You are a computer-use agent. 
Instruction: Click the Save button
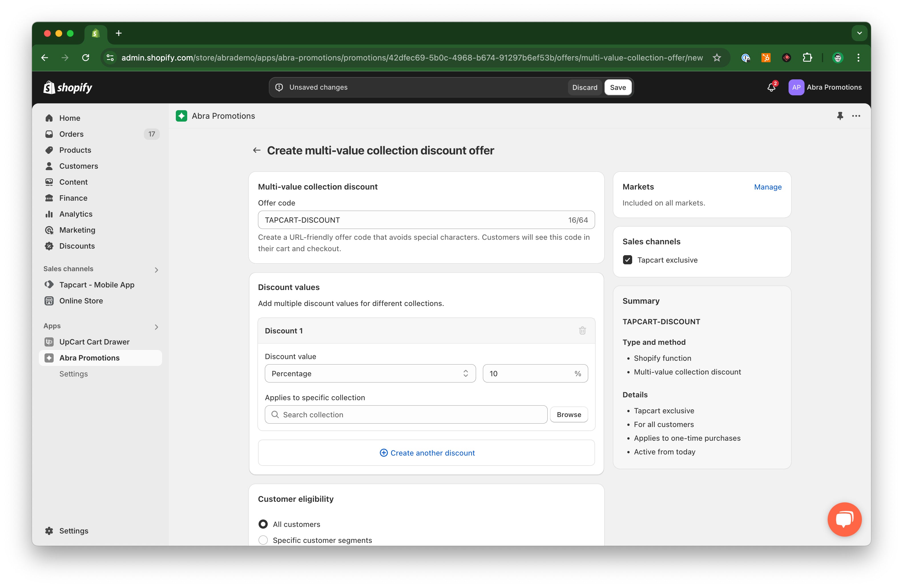(x=618, y=87)
